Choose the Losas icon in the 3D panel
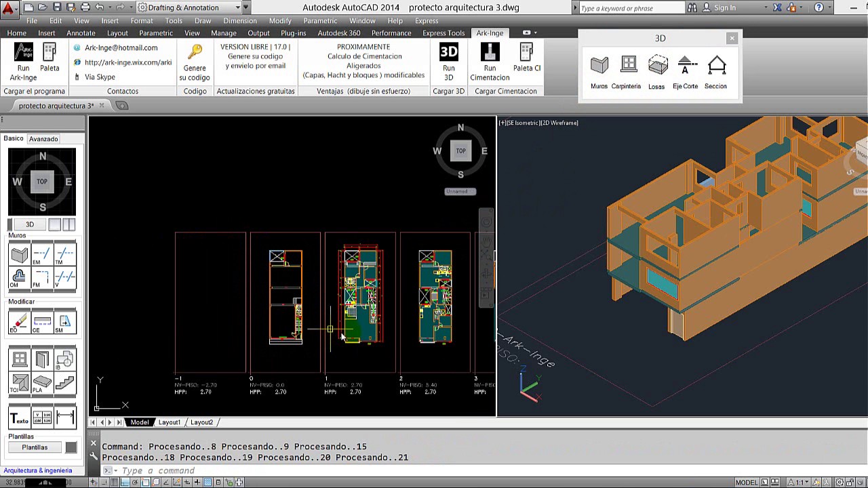Image resolution: width=868 pixels, height=488 pixels. coord(657,66)
